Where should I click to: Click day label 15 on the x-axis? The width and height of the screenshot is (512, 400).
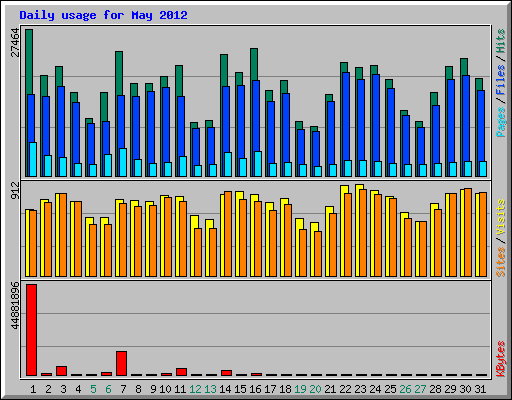click(240, 389)
